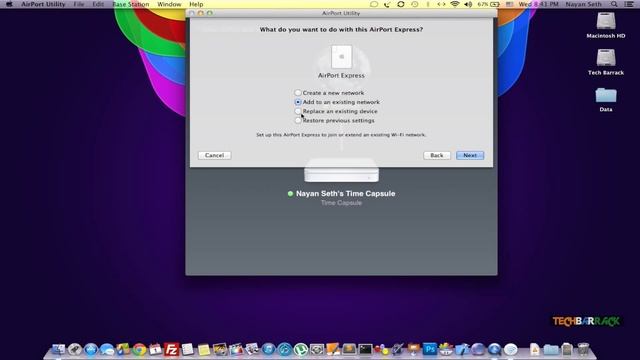Open the Trash in the Dock

pos(583,349)
